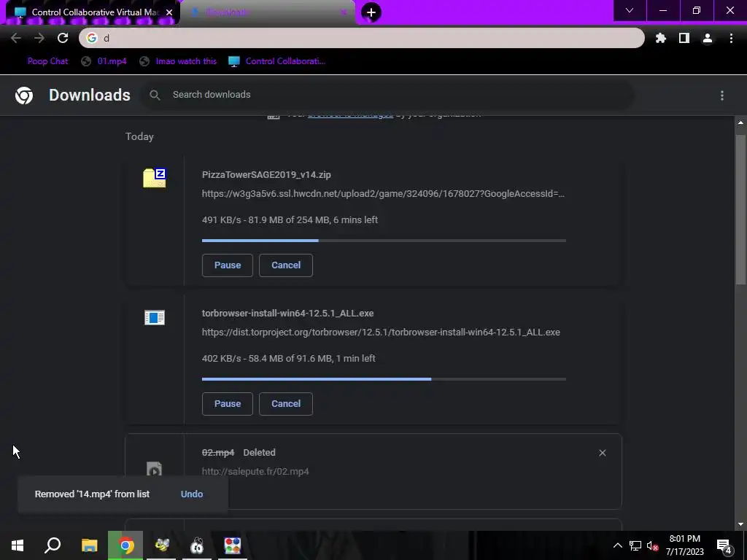Click the Chrome logo beside Downloads
Image resolution: width=747 pixels, height=560 pixels.
tap(24, 96)
